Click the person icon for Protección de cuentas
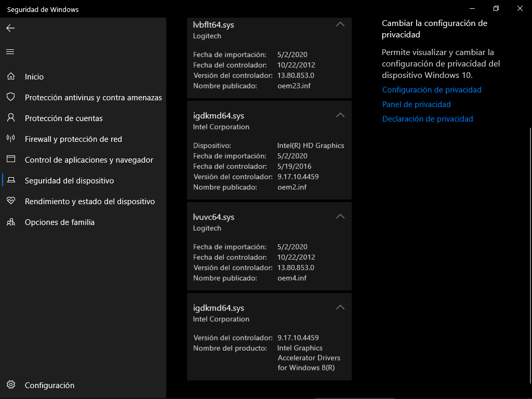Image resolution: width=532 pixels, height=399 pixels. [x=11, y=118]
